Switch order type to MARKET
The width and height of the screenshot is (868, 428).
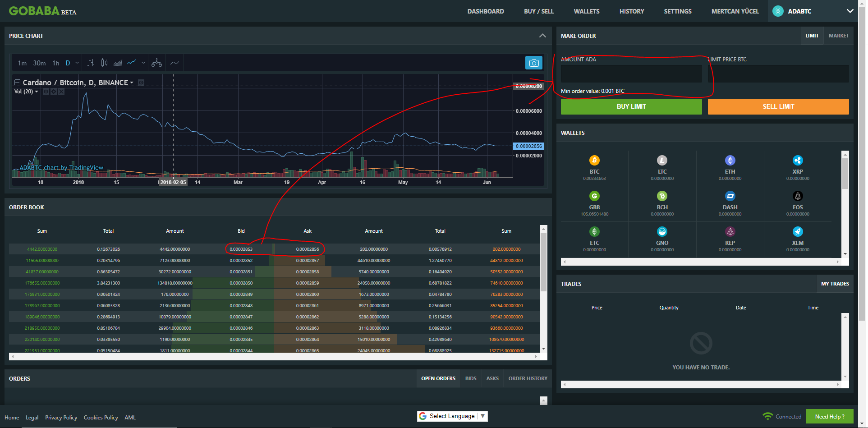pos(839,36)
